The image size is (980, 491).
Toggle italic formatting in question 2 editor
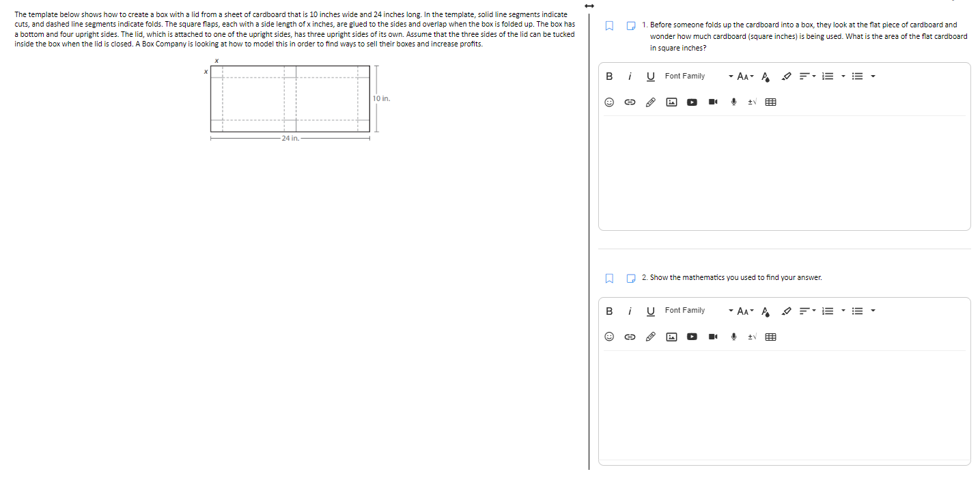click(630, 311)
